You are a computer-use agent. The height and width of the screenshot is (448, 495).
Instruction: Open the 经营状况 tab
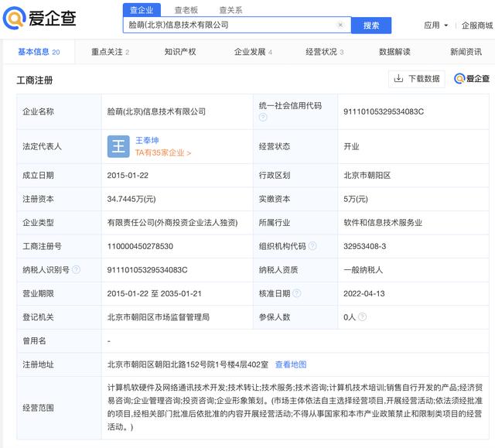[325, 52]
